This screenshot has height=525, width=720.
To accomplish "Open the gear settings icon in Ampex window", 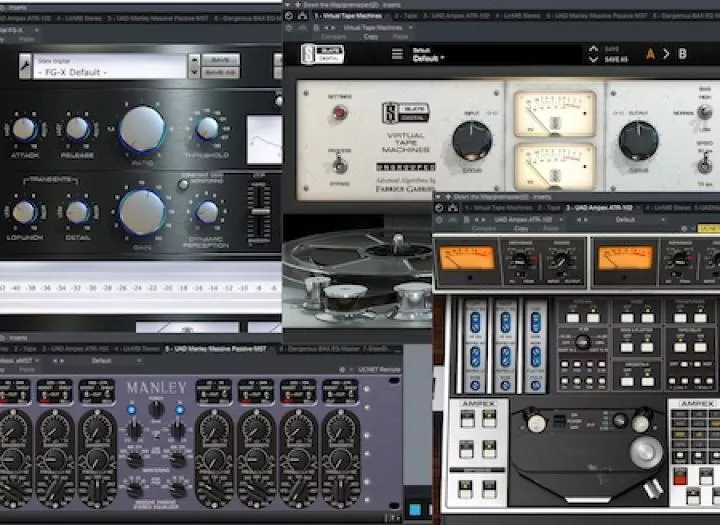I will [x=684, y=228].
